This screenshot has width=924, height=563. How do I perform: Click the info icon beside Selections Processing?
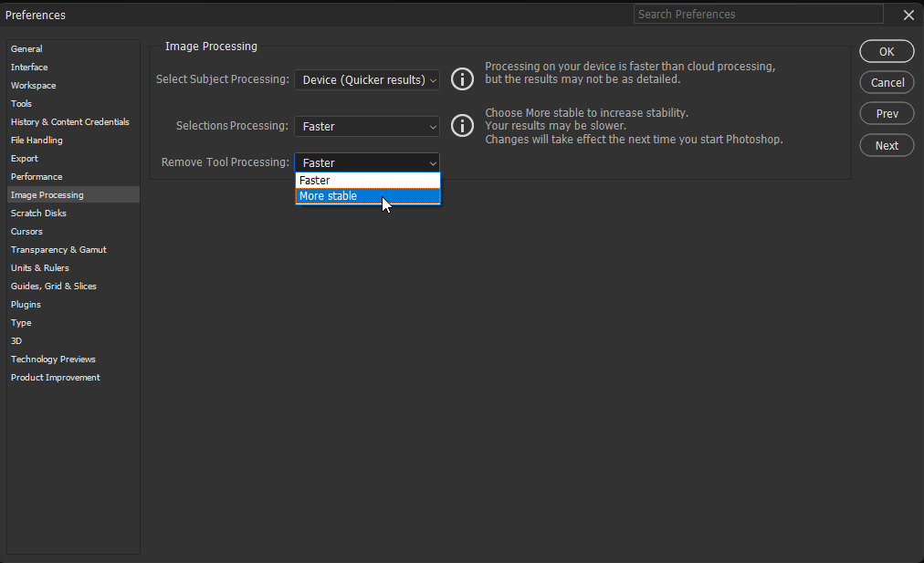coord(462,125)
